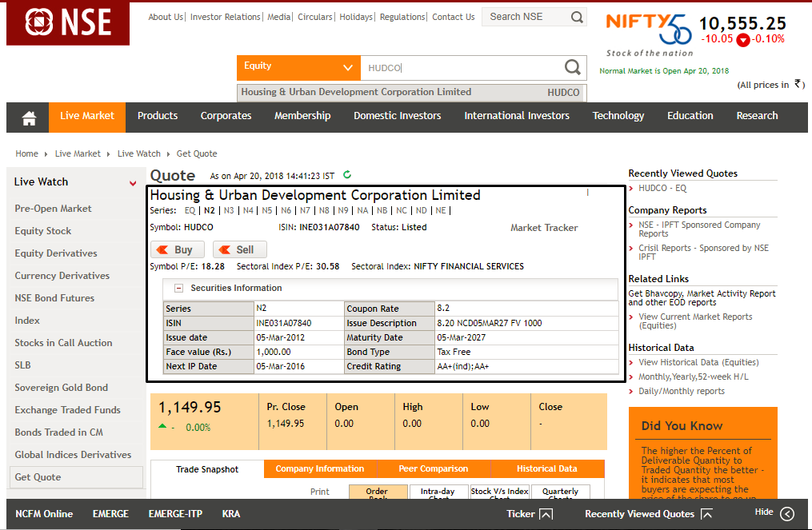Collapse the Live Watch sidebar chevron

coord(133,183)
